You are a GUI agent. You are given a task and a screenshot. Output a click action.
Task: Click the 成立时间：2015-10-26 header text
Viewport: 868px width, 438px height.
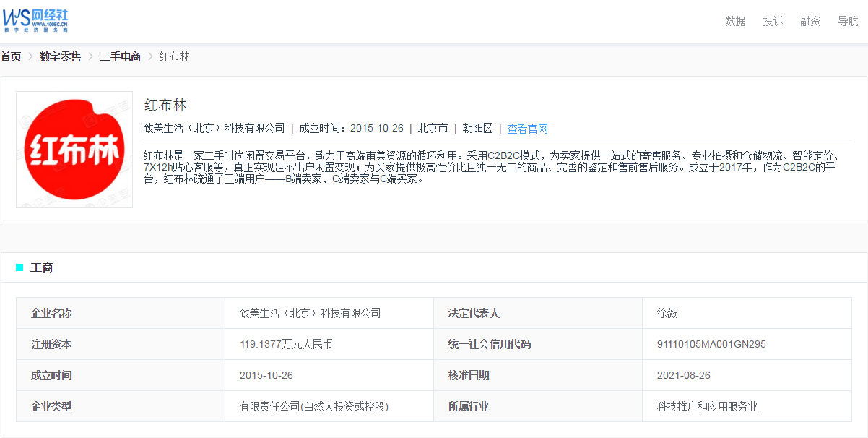click(x=351, y=128)
